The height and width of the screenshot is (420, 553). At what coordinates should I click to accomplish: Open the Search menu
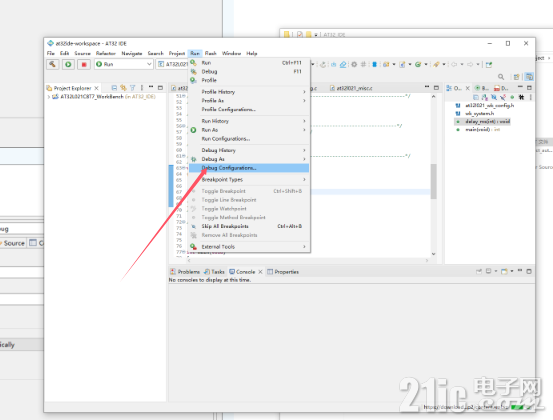pos(156,53)
